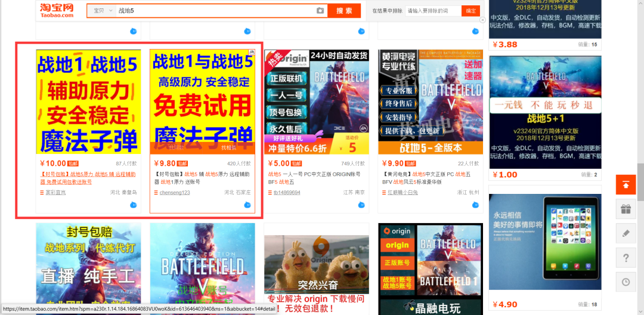
Task: Open the Taobao.com logo home link
Action: tap(57, 10)
